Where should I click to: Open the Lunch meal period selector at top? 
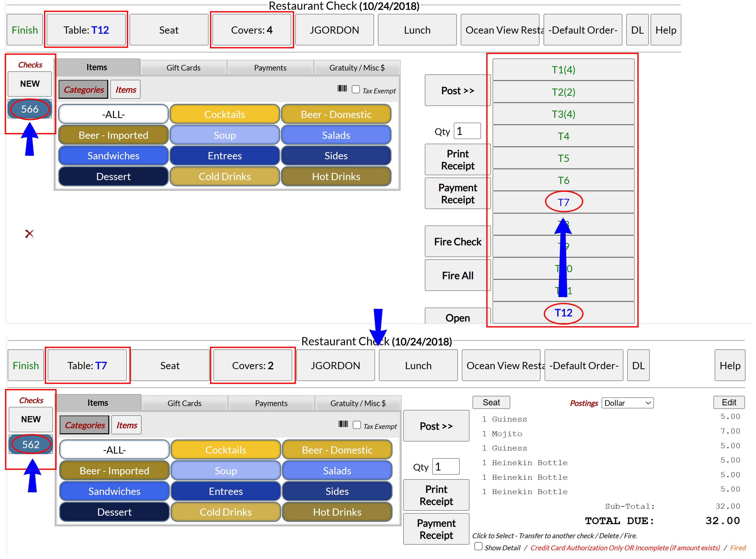[x=417, y=30]
